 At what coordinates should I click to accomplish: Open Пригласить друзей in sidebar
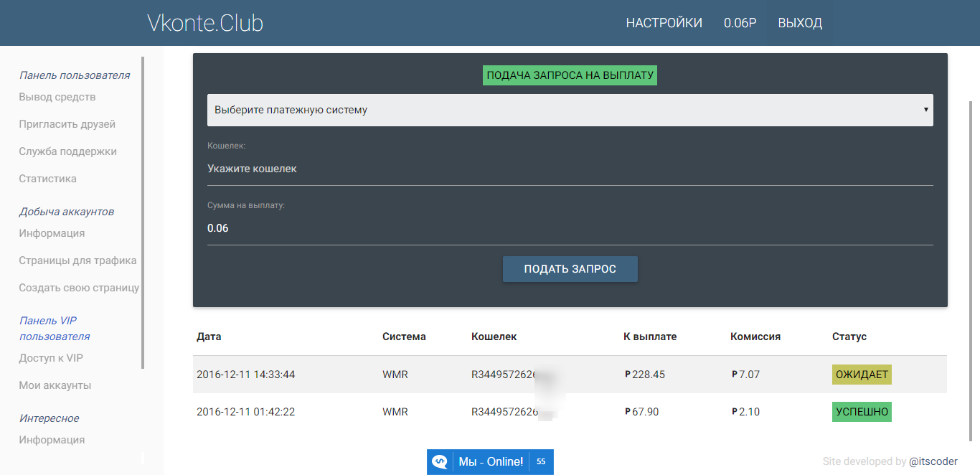67,124
